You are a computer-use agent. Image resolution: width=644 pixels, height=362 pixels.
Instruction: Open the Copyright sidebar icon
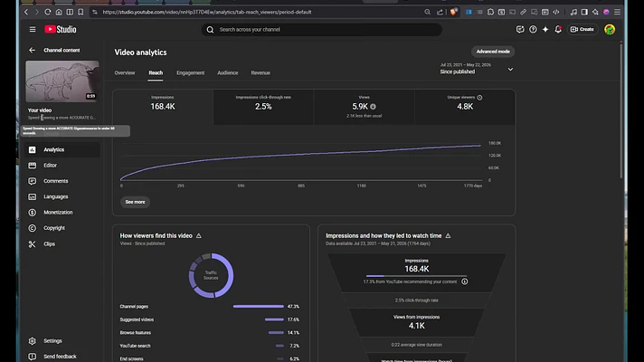(32, 228)
